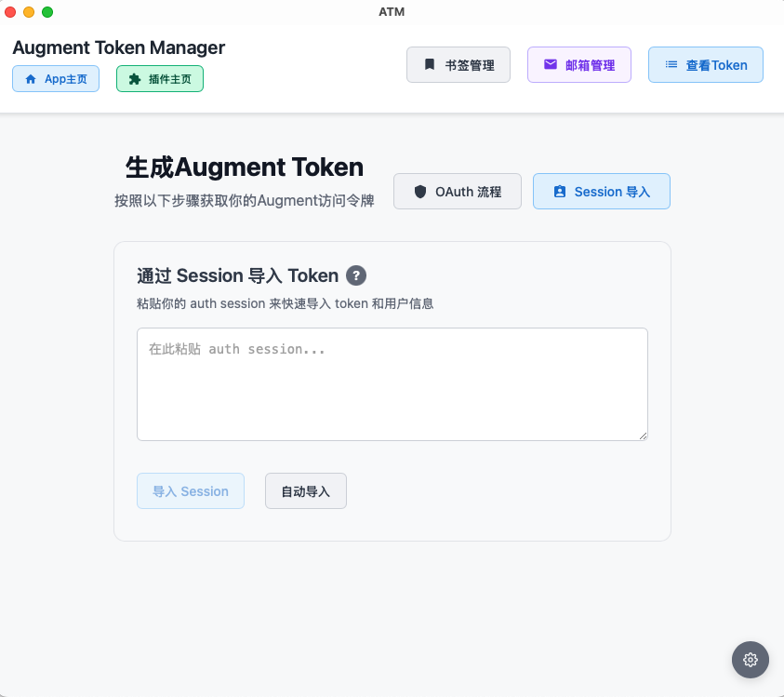Click the home icon in App主页
Viewport: 784px width, 697px height.
[31, 79]
